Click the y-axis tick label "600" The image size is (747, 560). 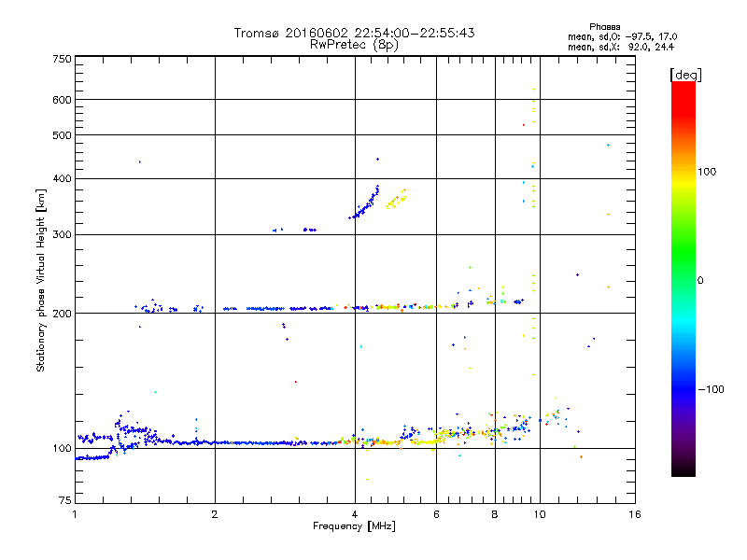click(63, 100)
